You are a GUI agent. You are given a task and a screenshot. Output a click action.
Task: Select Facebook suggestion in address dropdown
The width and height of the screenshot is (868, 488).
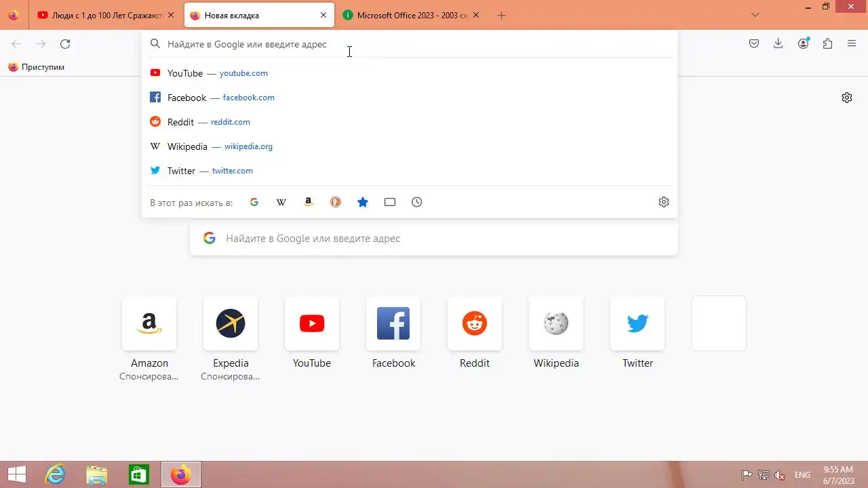410,98
